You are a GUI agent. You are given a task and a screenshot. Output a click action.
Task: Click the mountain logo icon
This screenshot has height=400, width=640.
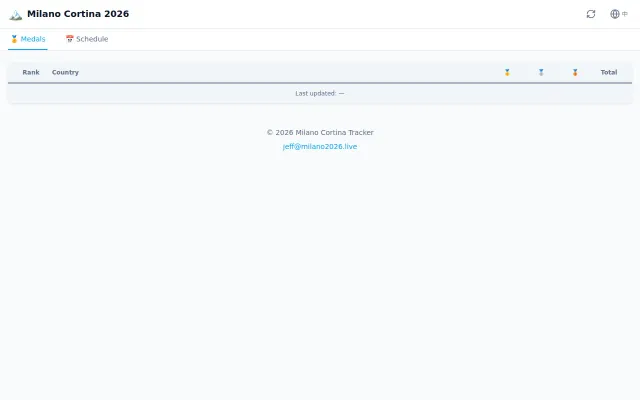pos(16,15)
